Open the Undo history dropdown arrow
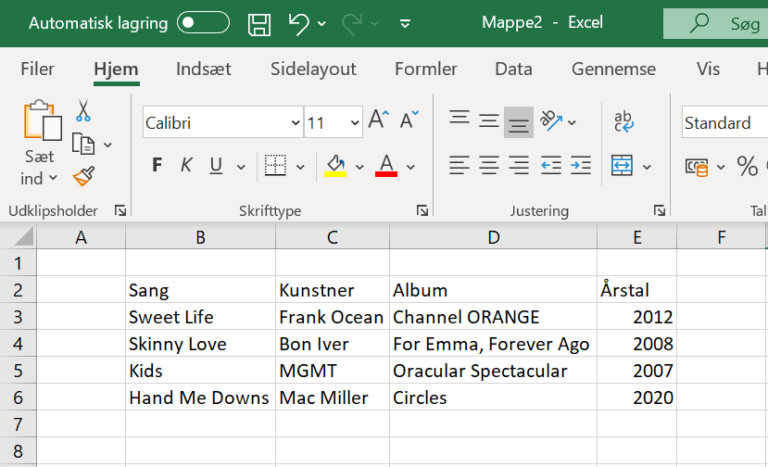 point(322,24)
